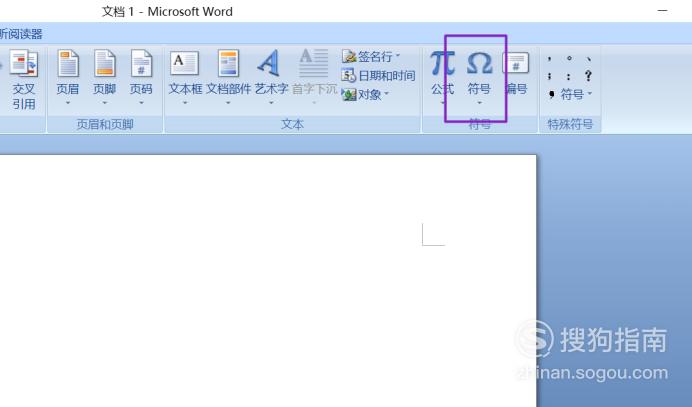The height and width of the screenshot is (407, 692).
Task: Minimize the Microsoft Word window
Action: click(662, 11)
